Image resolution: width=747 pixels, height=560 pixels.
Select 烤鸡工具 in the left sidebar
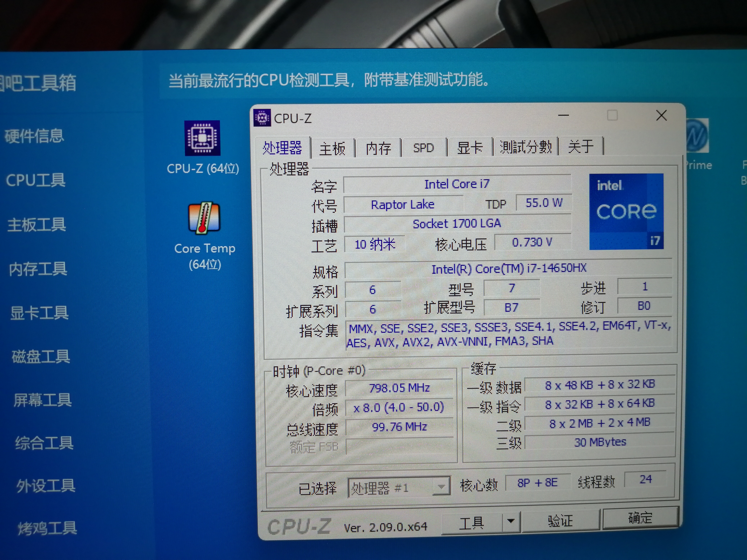coord(47,528)
